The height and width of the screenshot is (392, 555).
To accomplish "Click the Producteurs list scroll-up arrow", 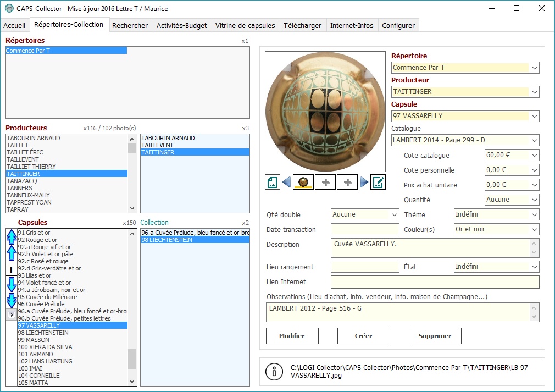I will tap(132, 139).
